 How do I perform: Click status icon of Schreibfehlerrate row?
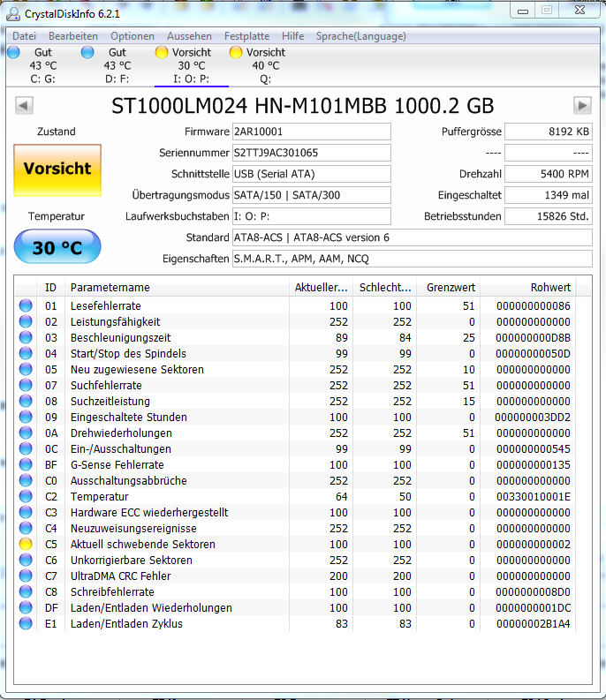(x=26, y=591)
